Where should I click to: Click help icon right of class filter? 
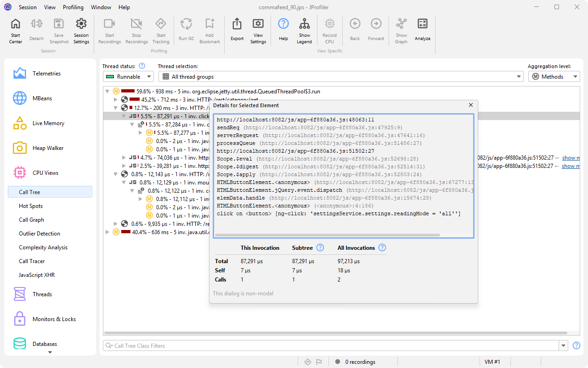[577, 345]
